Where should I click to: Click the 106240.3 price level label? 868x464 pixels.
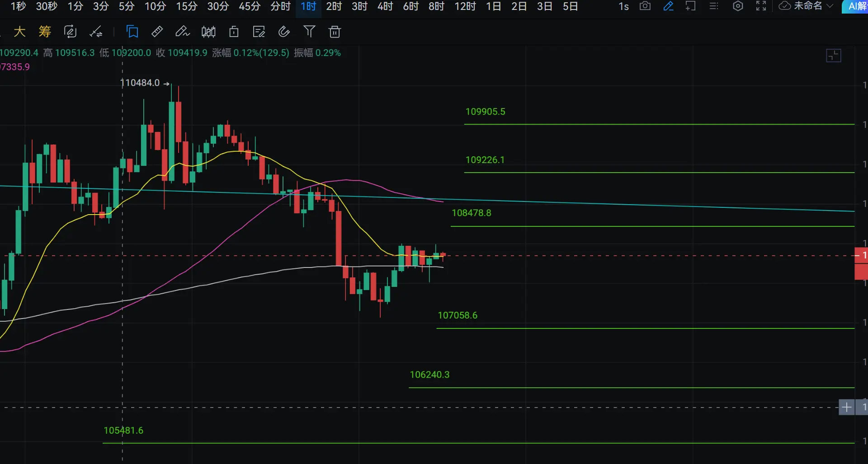coord(429,375)
